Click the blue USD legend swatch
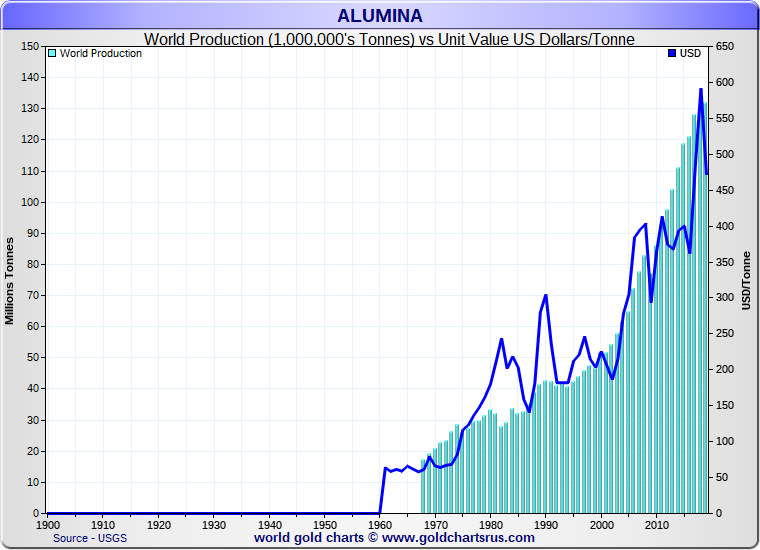The image size is (760, 550). [672, 53]
